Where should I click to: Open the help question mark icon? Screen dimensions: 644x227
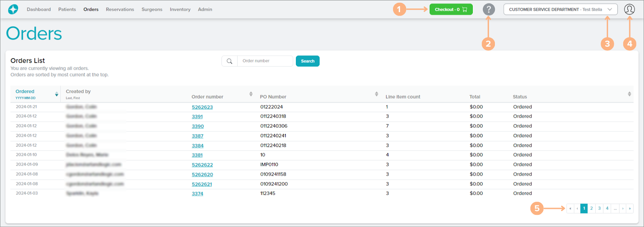tap(488, 9)
